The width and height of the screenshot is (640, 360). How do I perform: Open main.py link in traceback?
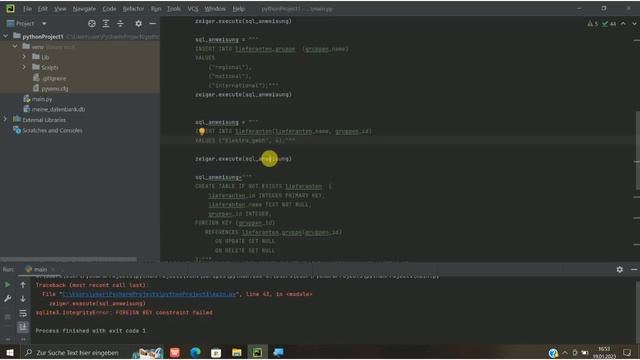click(149, 294)
